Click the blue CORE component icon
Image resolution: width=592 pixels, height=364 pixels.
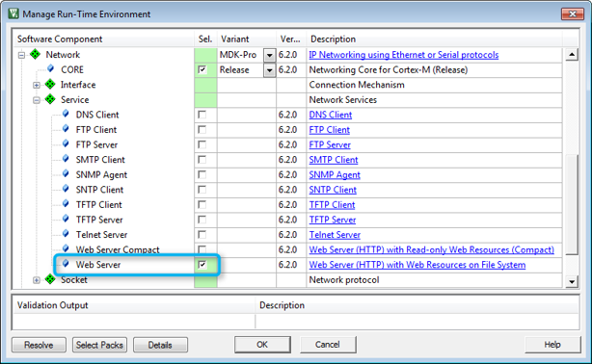pos(50,68)
